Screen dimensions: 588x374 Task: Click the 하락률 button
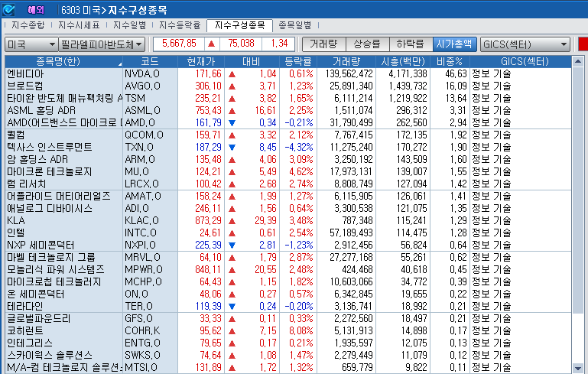pos(411,44)
